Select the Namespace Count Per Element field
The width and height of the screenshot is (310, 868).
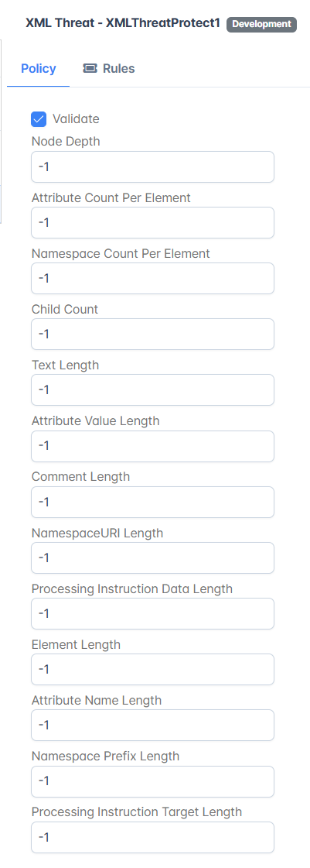pyautogui.click(x=152, y=279)
